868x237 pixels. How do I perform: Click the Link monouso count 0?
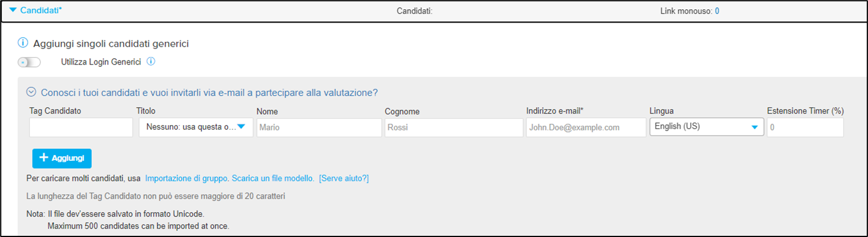click(x=717, y=11)
